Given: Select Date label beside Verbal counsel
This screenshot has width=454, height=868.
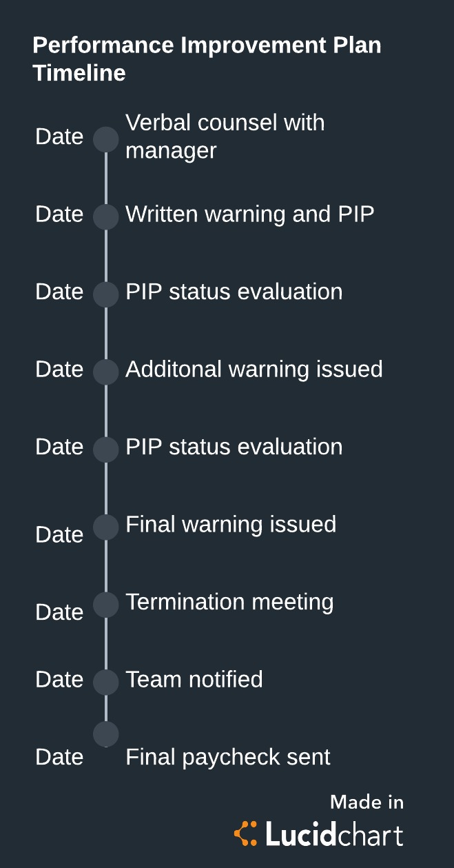Looking at the screenshot, I should click(59, 137).
